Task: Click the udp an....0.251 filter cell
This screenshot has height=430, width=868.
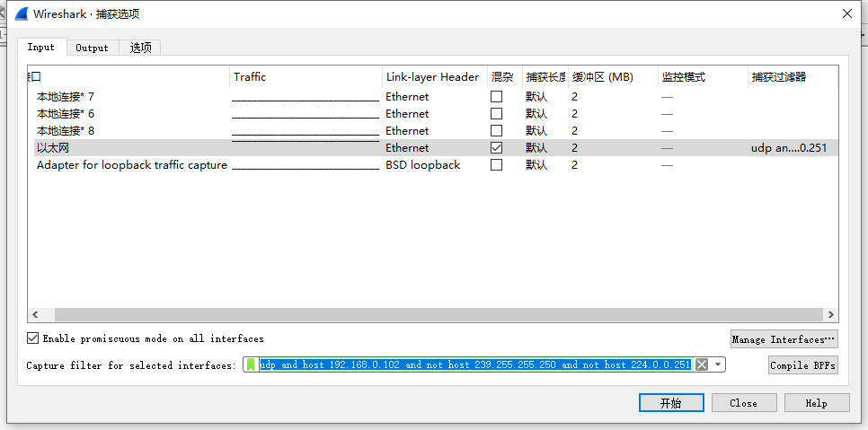Action: pos(789,148)
